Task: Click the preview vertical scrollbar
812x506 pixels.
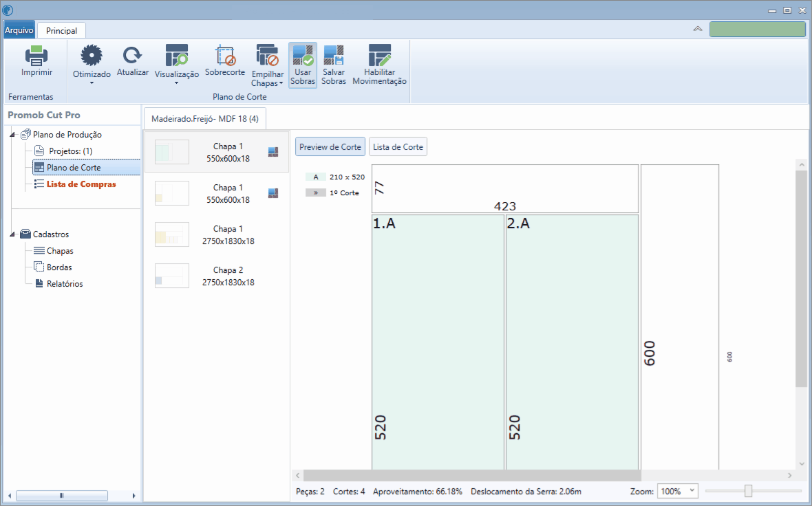Action: pyautogui.click(x=801, y=279)
